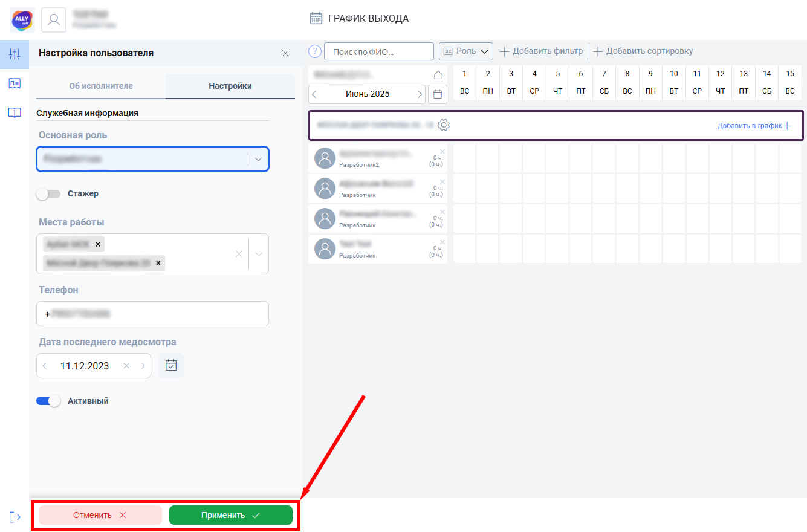
Task: Click Добавить фильтр
Action: [x=541, y=51]
